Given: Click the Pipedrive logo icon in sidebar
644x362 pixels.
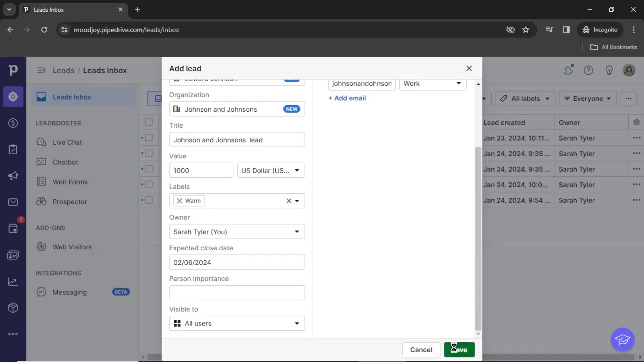Looking at the screenshot, I should 13,70.
